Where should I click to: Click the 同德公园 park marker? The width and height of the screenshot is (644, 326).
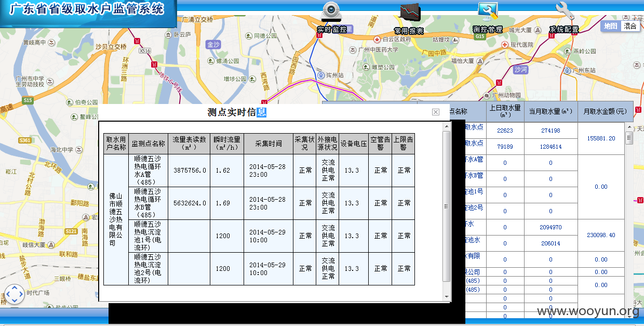(249, 36)
